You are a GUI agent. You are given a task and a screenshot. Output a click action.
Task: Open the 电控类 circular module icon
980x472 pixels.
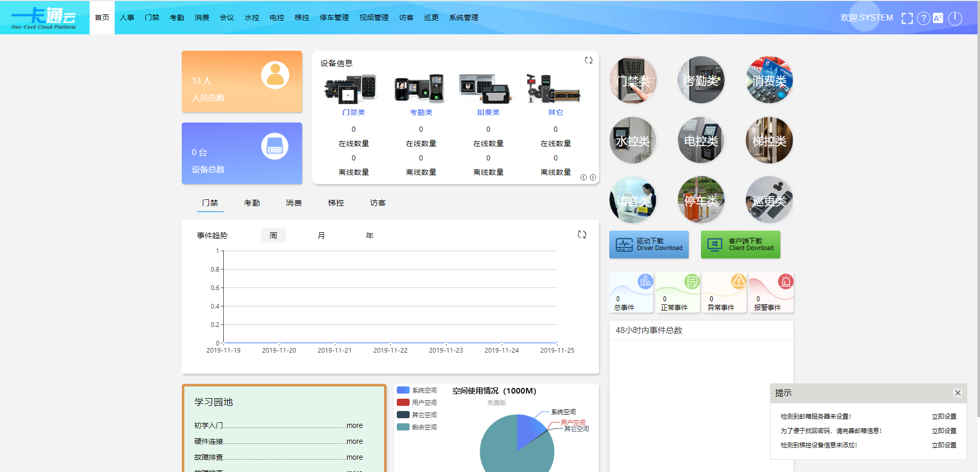coord(701,140)
